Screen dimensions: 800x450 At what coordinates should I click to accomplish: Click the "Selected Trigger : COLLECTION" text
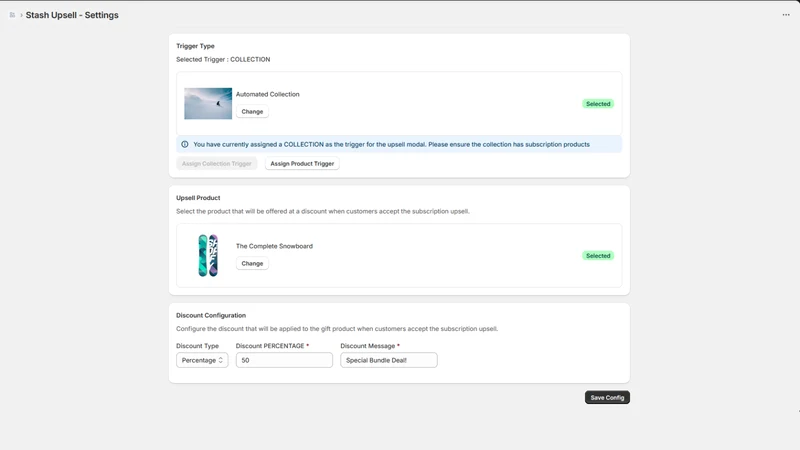223,59
